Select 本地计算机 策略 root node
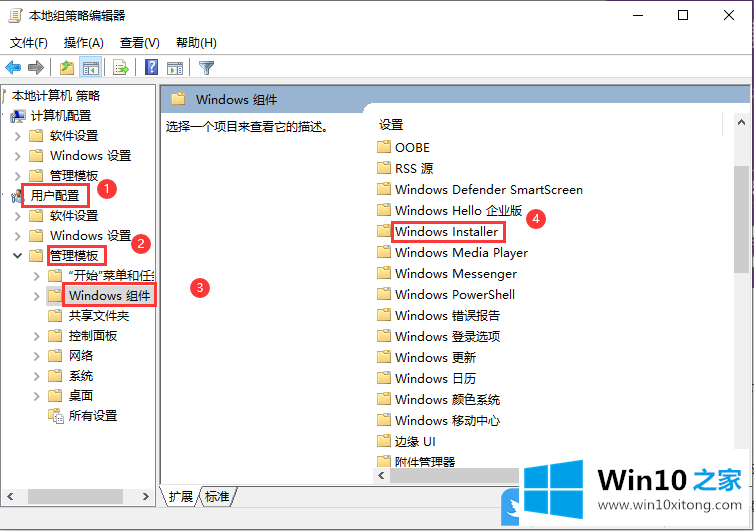Viewport: 754px width, 531px height. [56, 96]
